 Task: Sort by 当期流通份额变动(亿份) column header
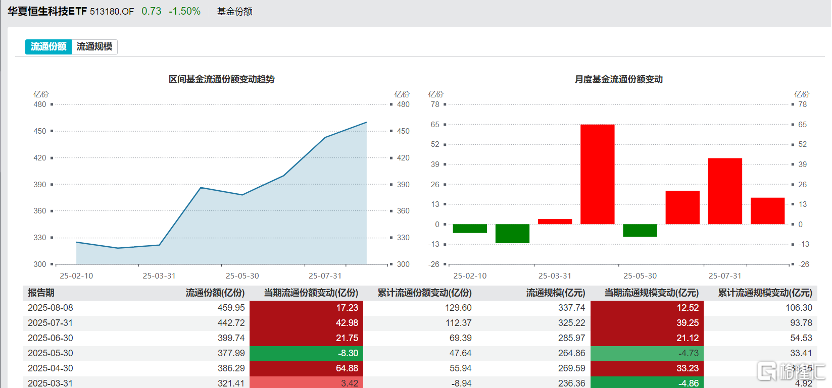[x=311, y=293]
